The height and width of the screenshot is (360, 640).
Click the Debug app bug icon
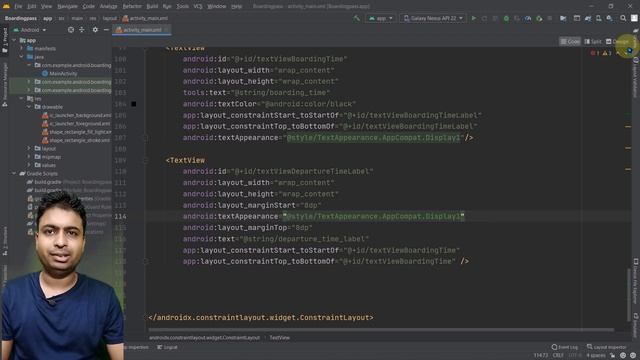point(506,18)
